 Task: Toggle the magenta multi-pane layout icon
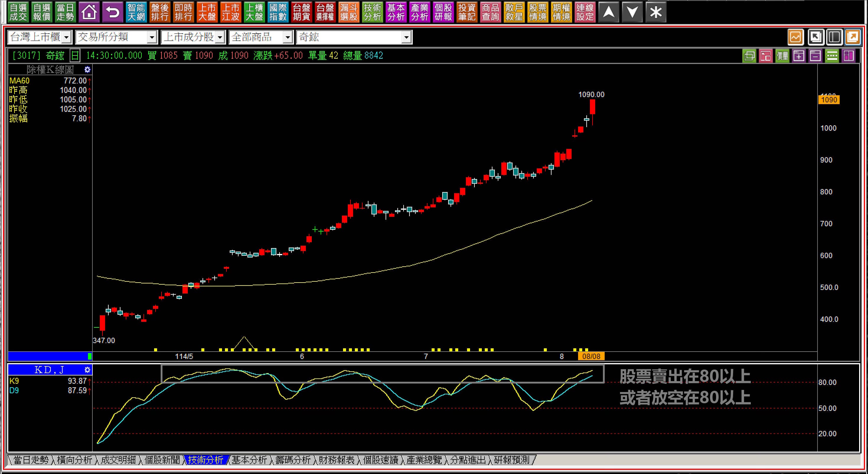tap(848, 56)
